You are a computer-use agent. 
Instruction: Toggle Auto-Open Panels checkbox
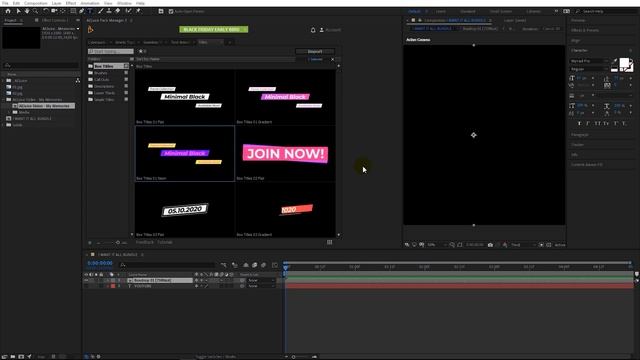(x=171, y=11)
